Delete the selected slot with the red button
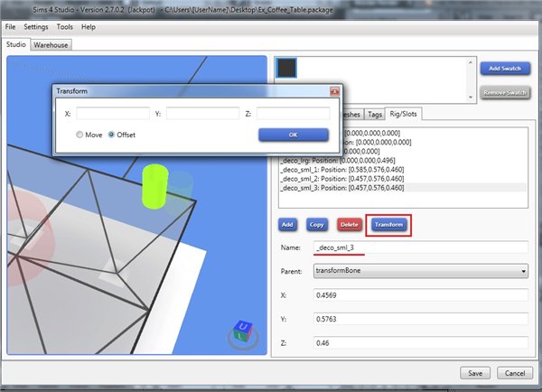542x392 pixels. point(348,223)
